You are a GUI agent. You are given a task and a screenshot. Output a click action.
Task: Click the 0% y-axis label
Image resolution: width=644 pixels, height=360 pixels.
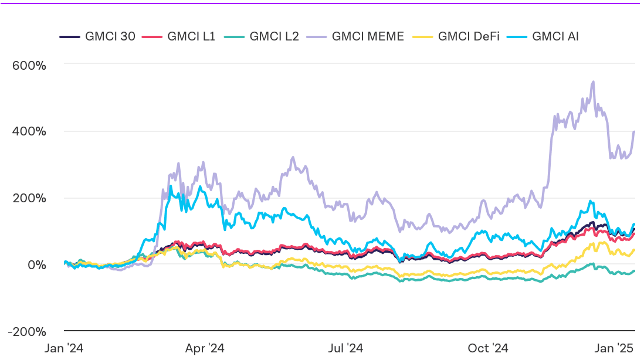pos(37,265)
